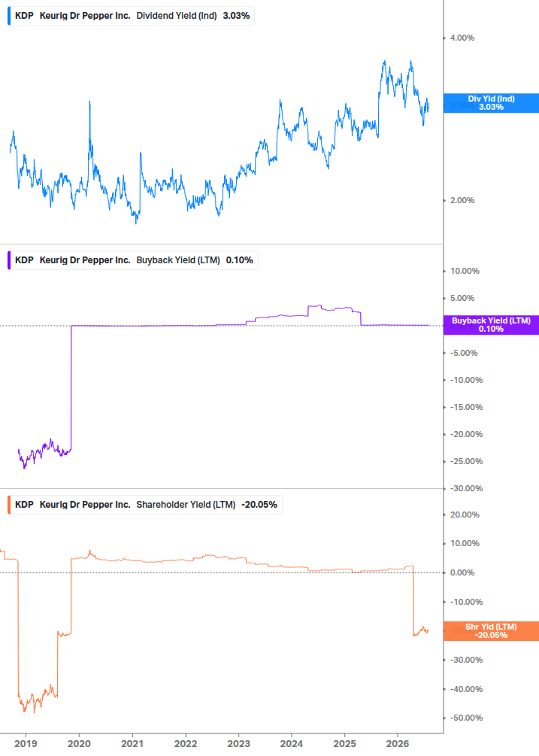This screenshot has width=539, height=756.
Task: Click the 0.00% tick on shareholder yield axis
Action: (x=462, y=572)
